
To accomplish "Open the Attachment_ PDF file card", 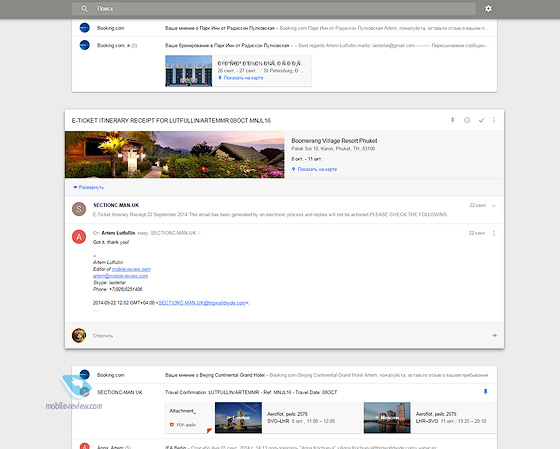I will 189,418.
